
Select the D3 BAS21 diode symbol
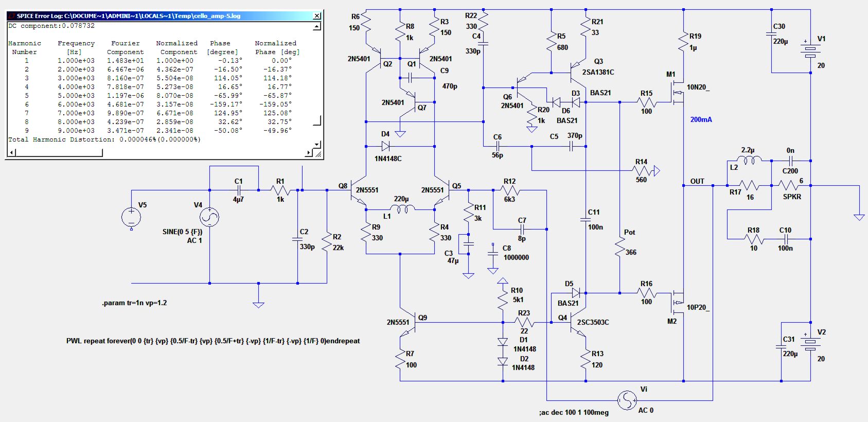576,102
